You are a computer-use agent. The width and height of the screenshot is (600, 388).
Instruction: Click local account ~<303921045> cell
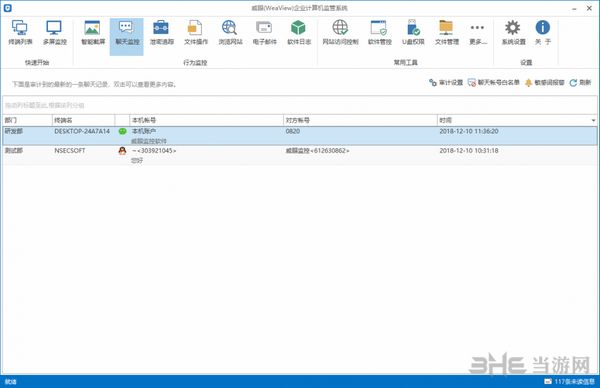(154, 151)
